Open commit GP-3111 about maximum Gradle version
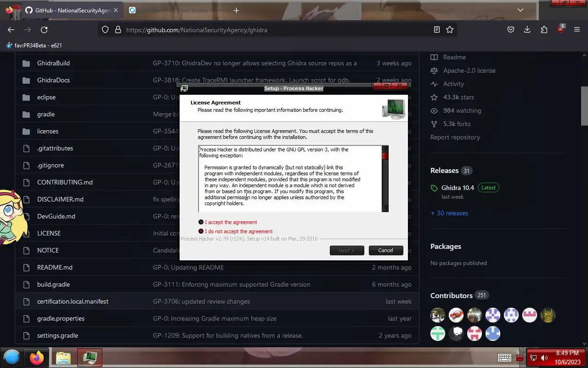The width and height of the screenshot is (588, 368). [232, 284]
